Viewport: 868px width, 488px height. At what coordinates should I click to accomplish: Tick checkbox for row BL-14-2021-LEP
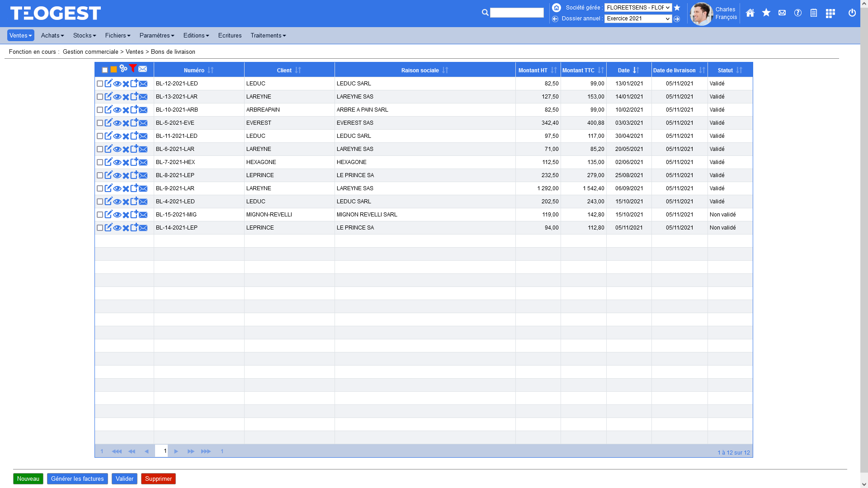click(x=100, y=228)
